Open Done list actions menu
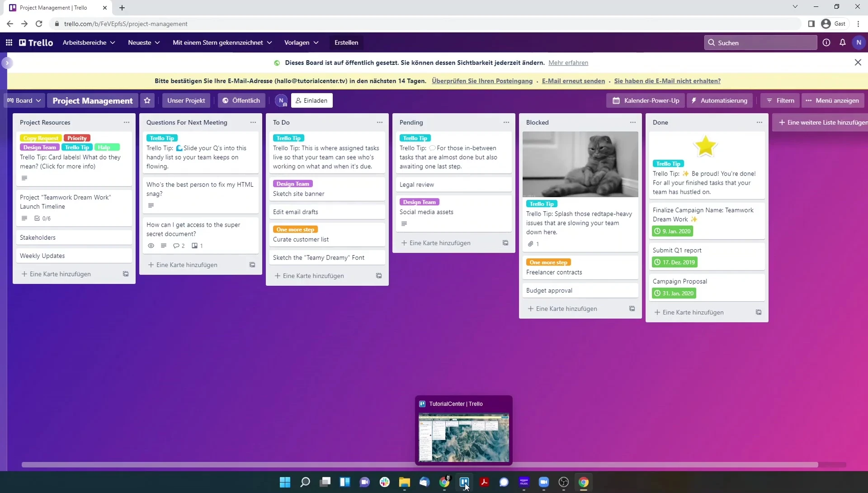 click(759, 123)
